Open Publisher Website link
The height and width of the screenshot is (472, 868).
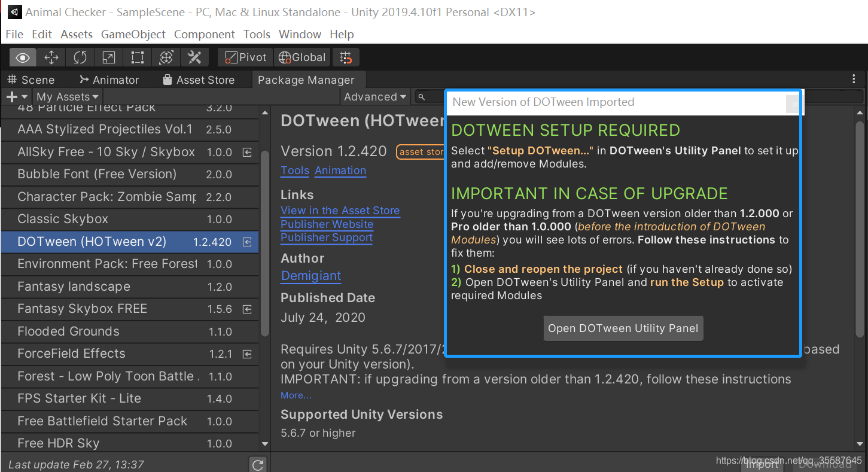coord(327,224)
